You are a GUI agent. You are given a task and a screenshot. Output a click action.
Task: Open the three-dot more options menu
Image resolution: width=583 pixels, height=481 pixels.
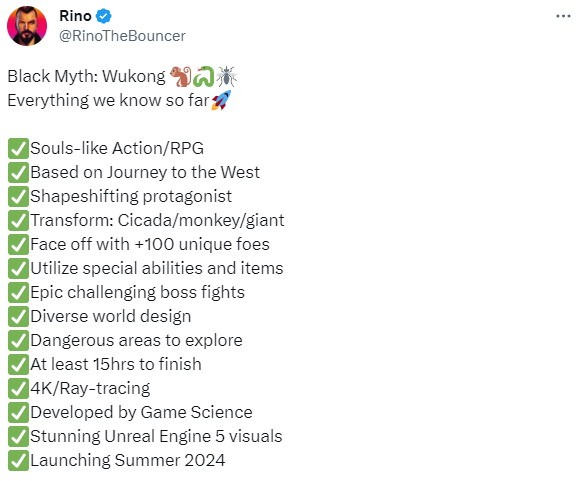pos(563,16)
